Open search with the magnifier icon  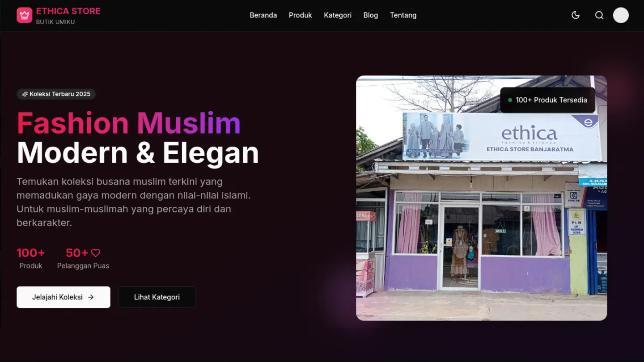tap(599, 15)
